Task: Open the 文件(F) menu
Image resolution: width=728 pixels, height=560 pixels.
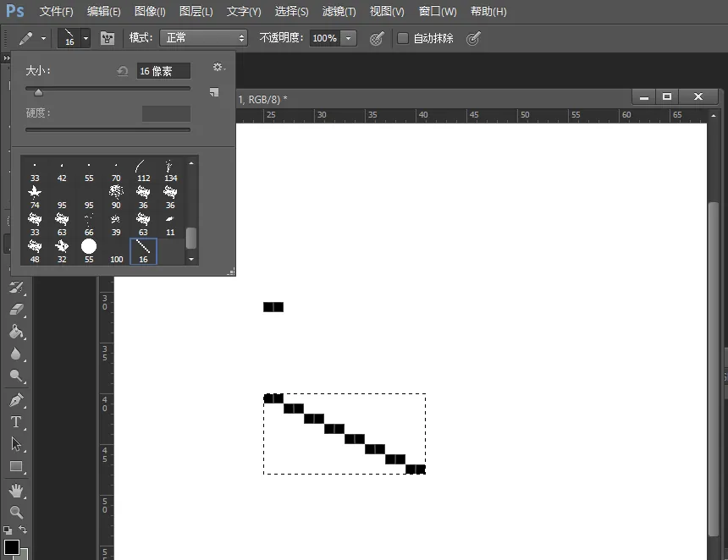Action: click(x=56, y=11)
